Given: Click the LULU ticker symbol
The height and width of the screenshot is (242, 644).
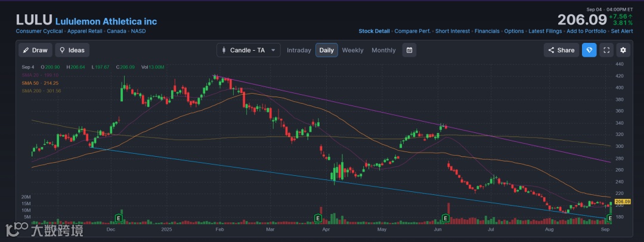Looking at the screenshot, I should [x=34, y=20].
